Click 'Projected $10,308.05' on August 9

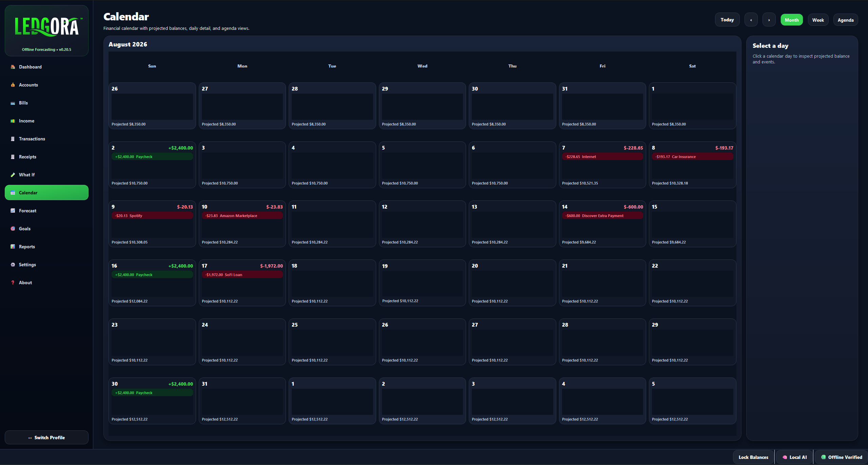click(130, 242)
